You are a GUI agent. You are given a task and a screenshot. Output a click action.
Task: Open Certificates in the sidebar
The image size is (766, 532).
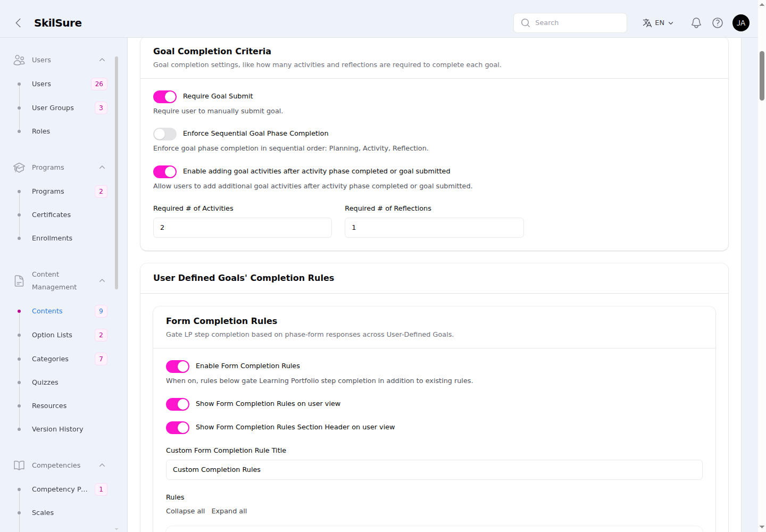[x=51, y=215]
